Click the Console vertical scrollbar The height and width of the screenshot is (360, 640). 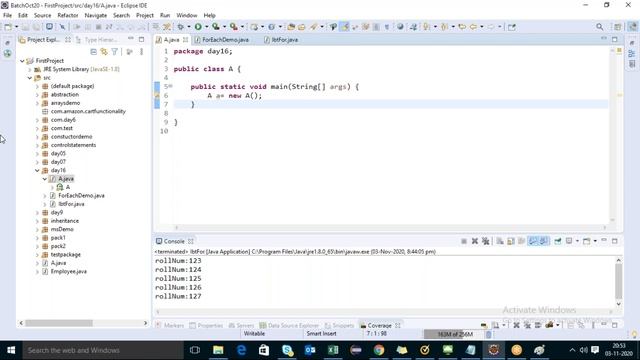(618, 282)
